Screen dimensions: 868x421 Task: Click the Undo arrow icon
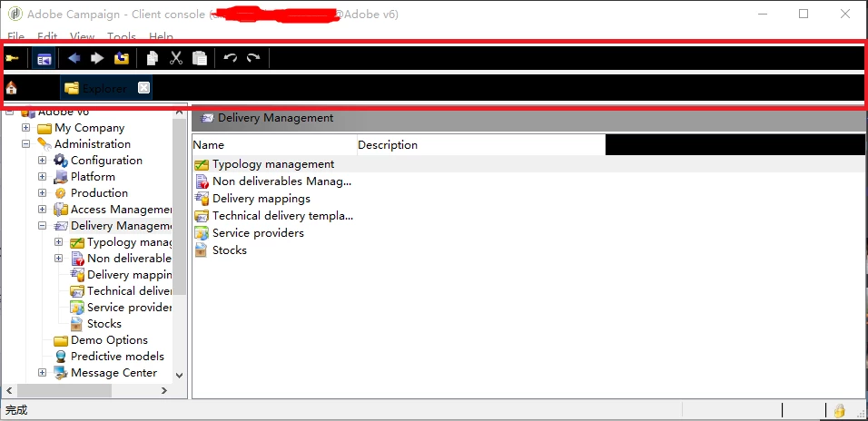[x=231, y=58]
